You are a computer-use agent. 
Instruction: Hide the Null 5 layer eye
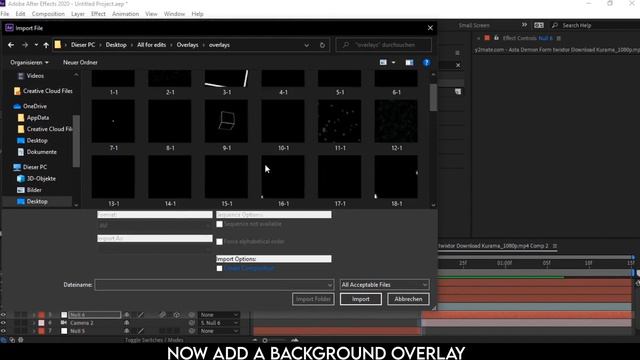tap(3, 331)
